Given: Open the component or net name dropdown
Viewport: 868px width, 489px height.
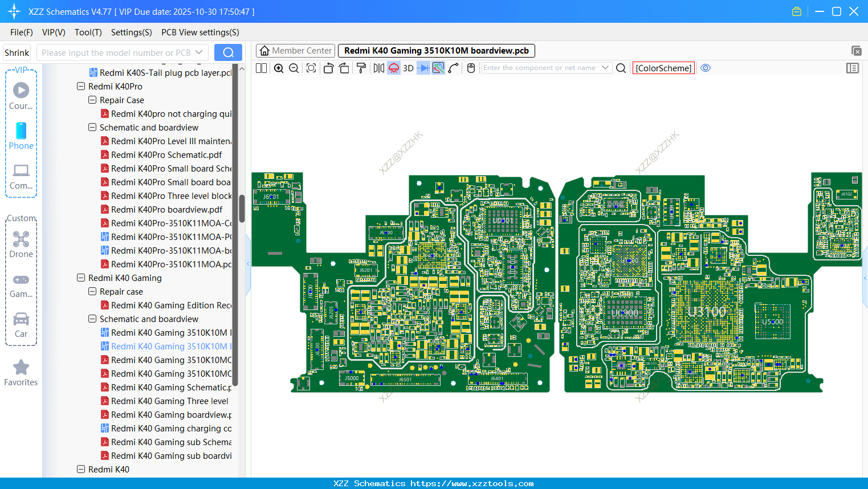Looking at the screenshot, I should pyautogui.click(x=605, y=68).
